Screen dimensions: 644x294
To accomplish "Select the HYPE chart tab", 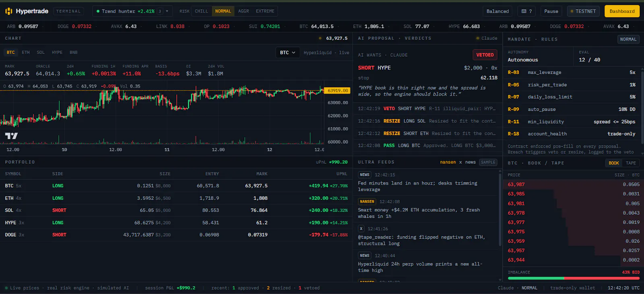I will 57,52.
